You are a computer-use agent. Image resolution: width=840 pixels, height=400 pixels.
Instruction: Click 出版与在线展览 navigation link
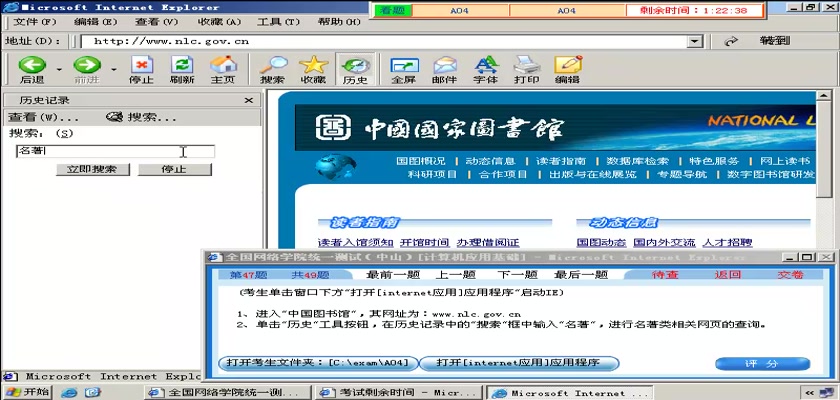click(x=592, y=175)
